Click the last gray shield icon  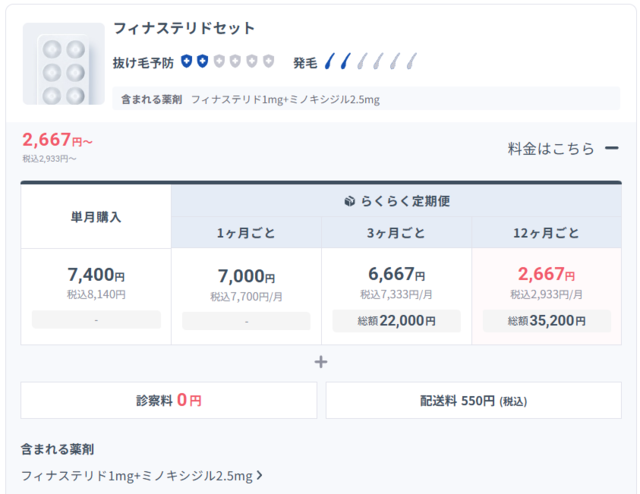[x=268, y=62]
